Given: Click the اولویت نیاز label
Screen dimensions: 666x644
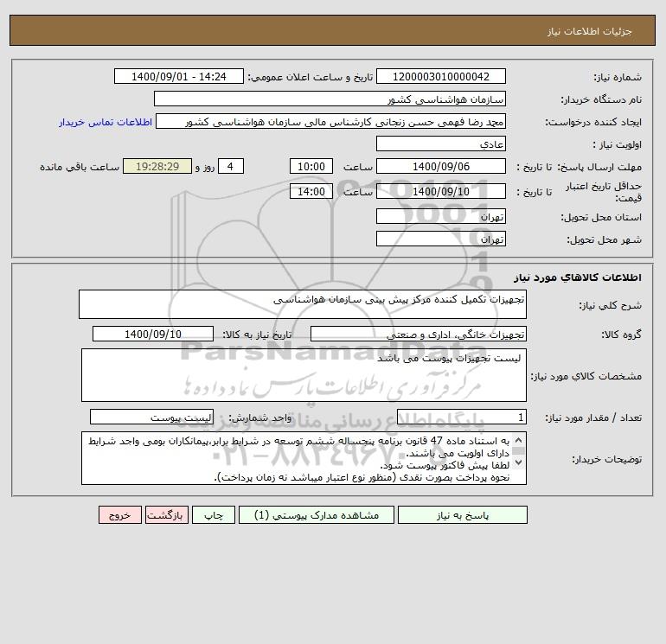Looking at the screenshot, I should point(618,144).
